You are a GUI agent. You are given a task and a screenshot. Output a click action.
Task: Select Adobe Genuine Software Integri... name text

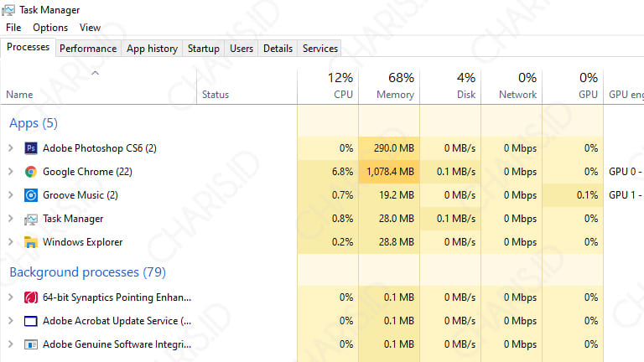117,344
